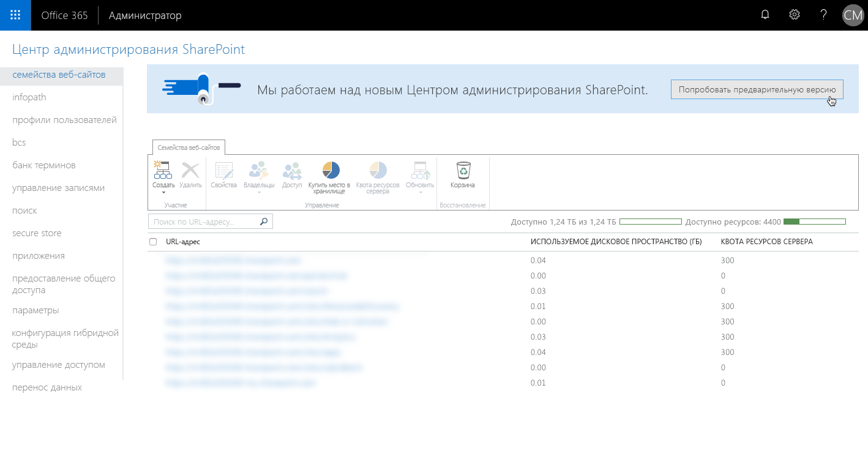Screen dimensions: 868x459
Task: Click the Доступно ресурсов: 4400 text
Action: coord(733,222)
